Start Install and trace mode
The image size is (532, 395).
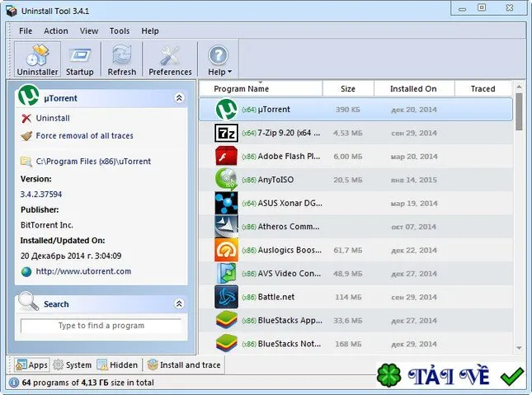(184, 364)
